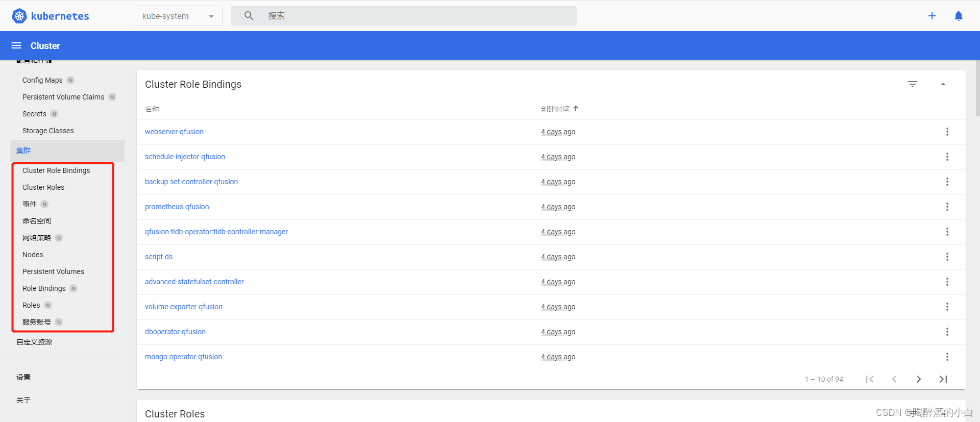Open actions menu for tidb-controller-manager row
The width and height of the screenshot is (980, 422).
click(x=947, y=232)
